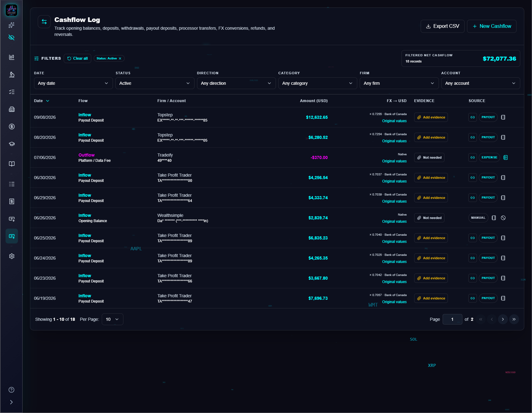The width and height of the screenshot is (532, 413).
Task: Click the link icon in Tradeify row
Action: pos(473,157)
